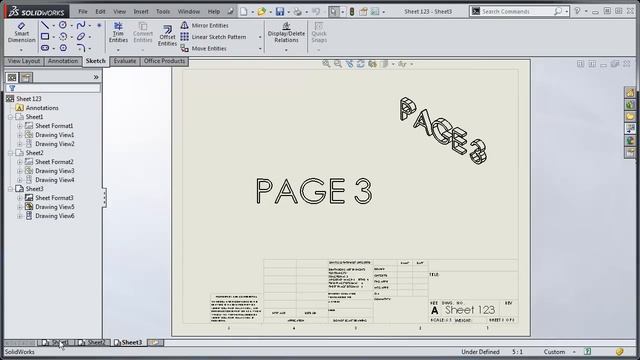The width and height of the screenshot is (640, 360).
Task: Open the Tools menu
Action: 163,11
